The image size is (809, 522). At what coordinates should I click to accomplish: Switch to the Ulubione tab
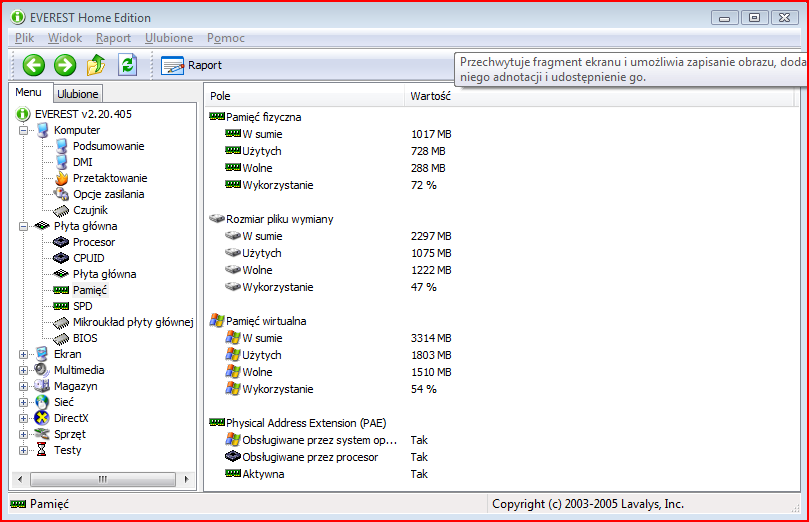pyautogui.click(x=77, y=94)
